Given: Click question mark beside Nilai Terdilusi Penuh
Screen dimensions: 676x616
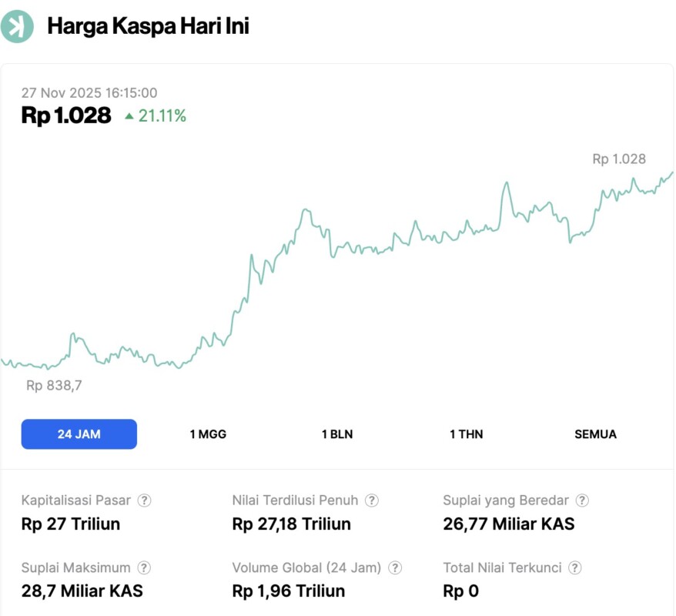Looking at the screenshot, I should (371, 500).
